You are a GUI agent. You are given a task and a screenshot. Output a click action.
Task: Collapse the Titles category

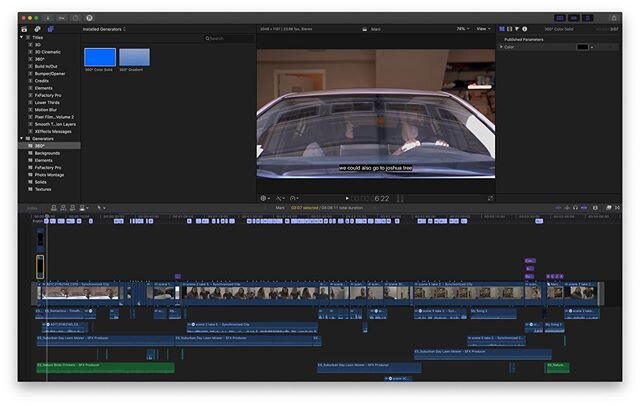22,37
